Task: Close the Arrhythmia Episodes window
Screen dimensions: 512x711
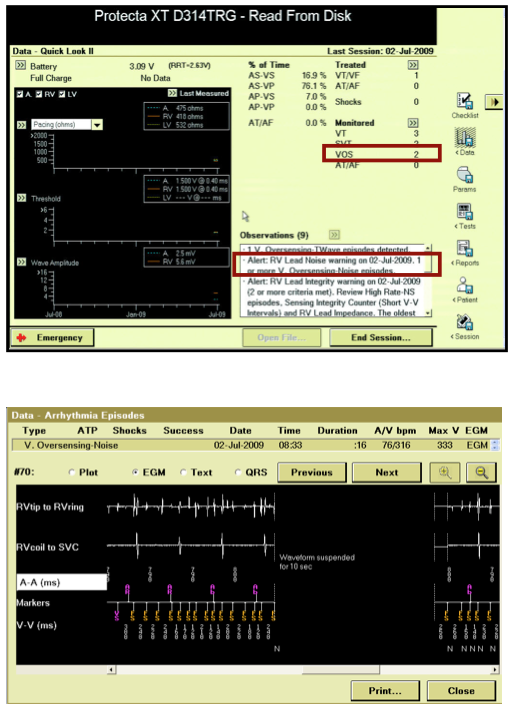Action: (x=461, y=691)
